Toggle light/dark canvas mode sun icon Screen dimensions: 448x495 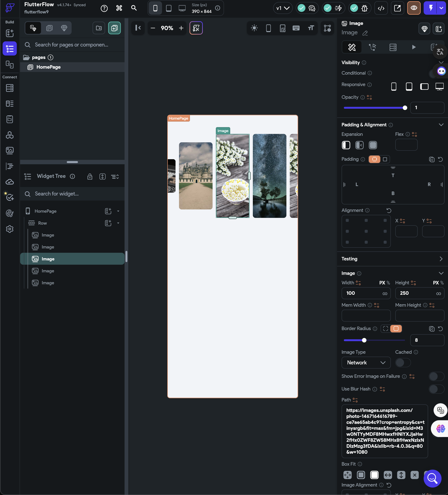[254, 28]
